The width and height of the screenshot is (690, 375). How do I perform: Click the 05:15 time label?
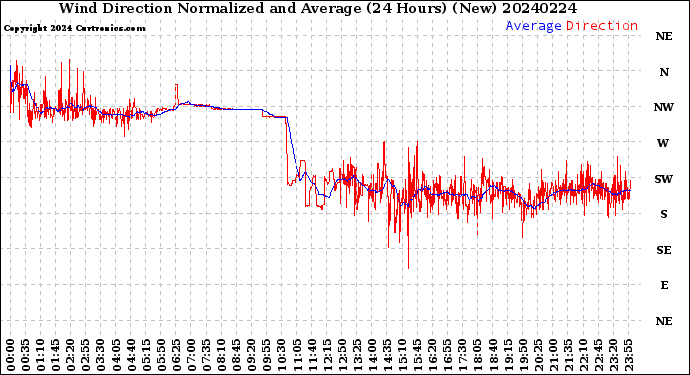tap(146, 355)
